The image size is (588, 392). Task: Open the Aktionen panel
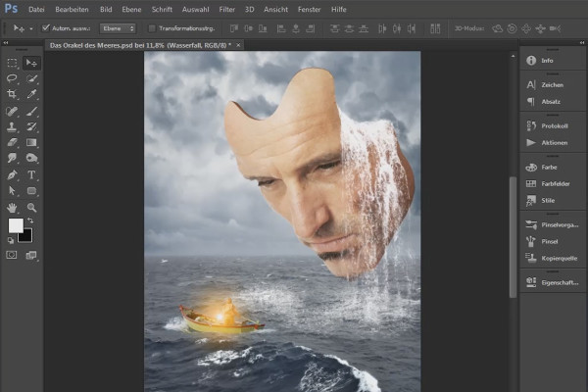[553, 142]
